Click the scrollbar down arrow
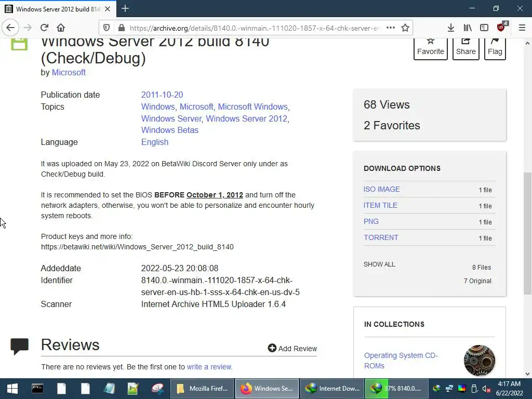This screenshot has height=399, width=532. click(527, 374)
